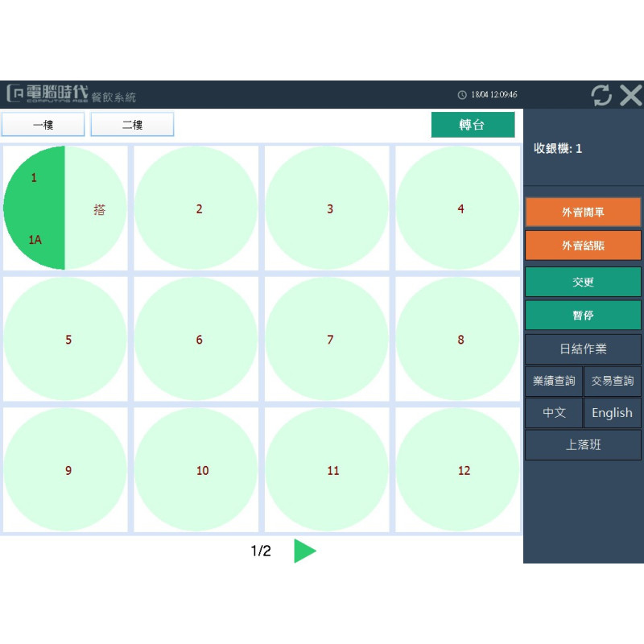Choose the occupied table 1 green half
The height and width of the screenshot is (644, 644).
[35, 208]
